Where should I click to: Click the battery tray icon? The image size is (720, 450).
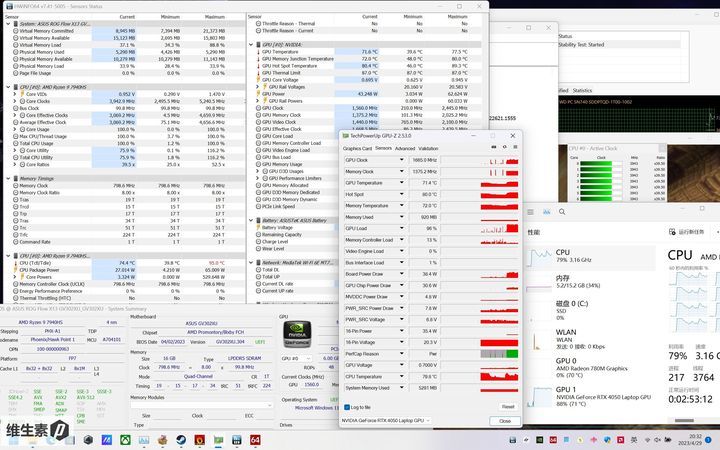(668, 440)
